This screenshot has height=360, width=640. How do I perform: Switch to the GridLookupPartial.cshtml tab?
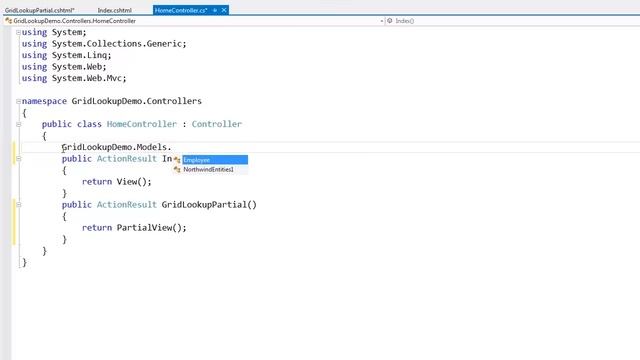point(40,10)
